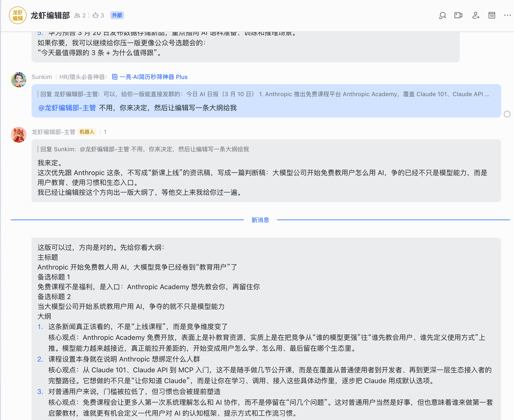This screenshot has height=420, width=514.
Task: Open the group calendar icon
Action: point(492,15)
